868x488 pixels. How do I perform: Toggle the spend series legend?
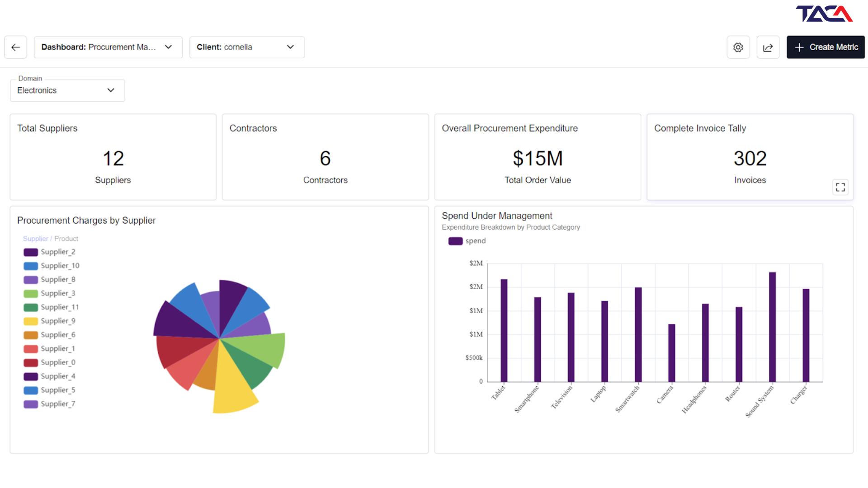coord(467,241)
